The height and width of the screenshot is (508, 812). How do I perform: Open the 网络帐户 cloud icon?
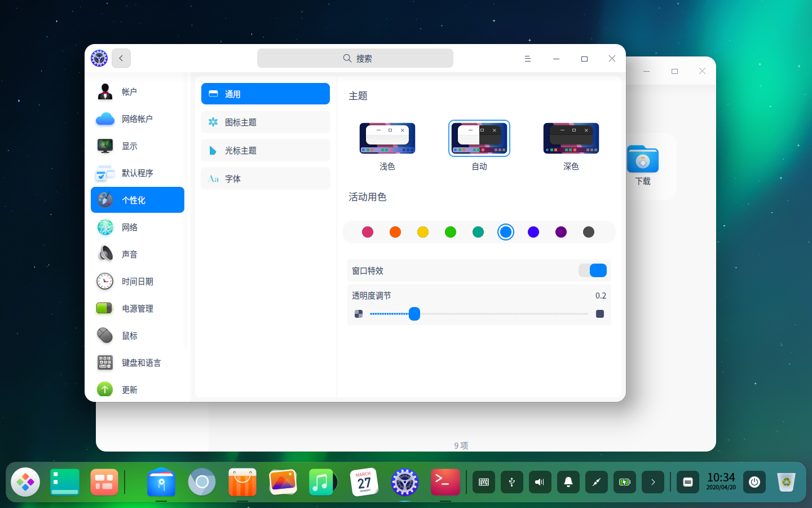[105, 119]
